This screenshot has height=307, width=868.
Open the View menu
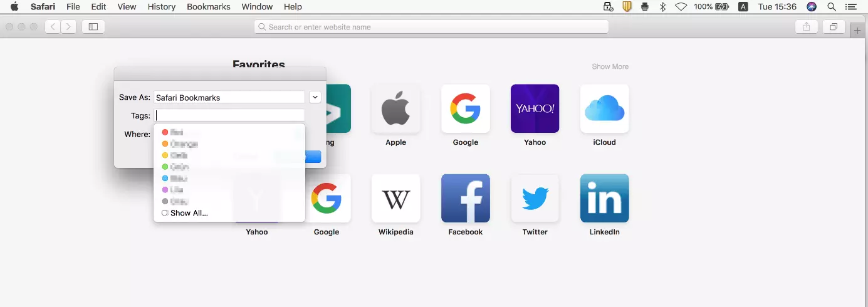tap(127, 7)
